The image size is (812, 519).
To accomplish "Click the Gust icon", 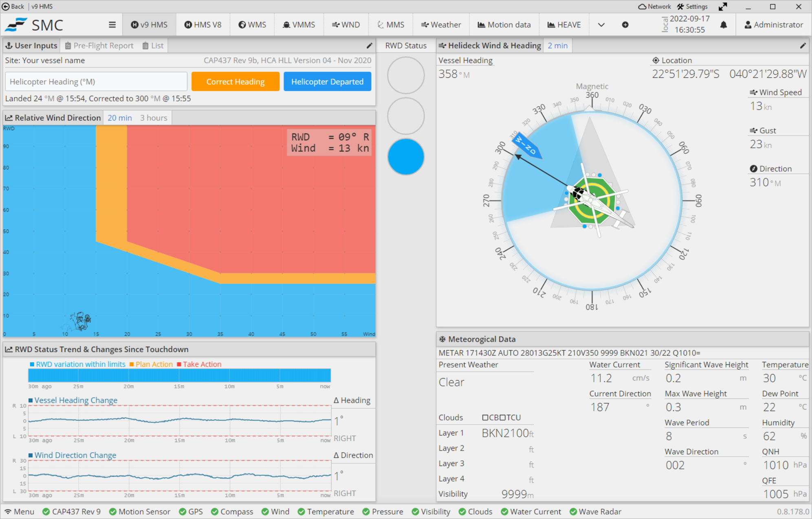I will [x=753, y=131].
